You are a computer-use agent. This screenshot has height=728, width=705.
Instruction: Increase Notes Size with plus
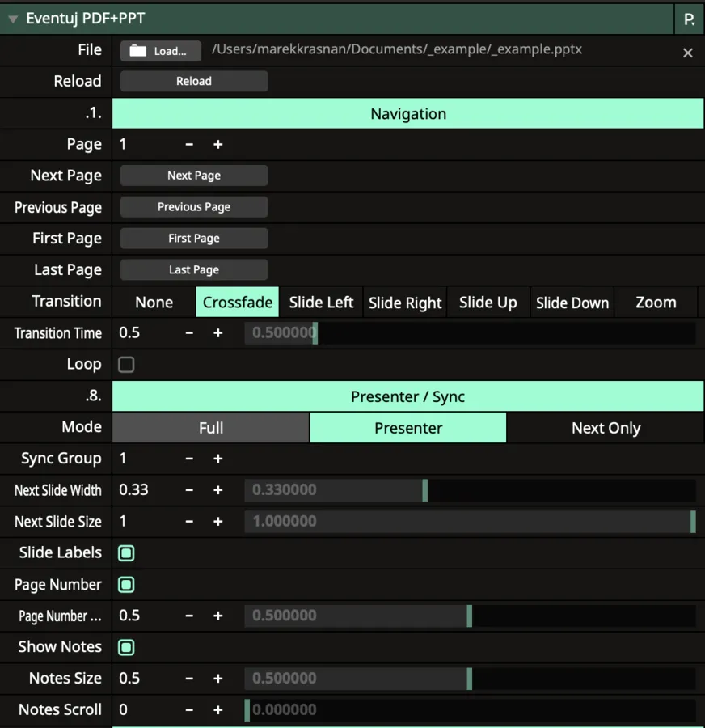point(218,679)
